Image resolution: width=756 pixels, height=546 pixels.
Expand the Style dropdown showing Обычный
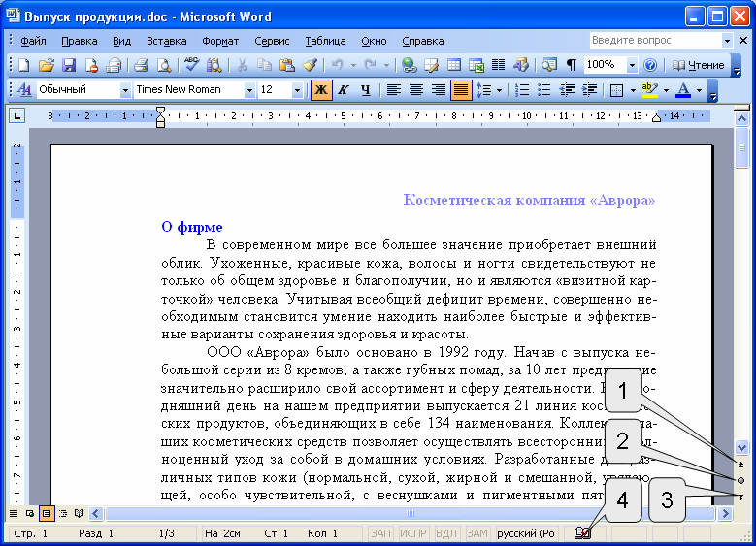coord(125,90)
